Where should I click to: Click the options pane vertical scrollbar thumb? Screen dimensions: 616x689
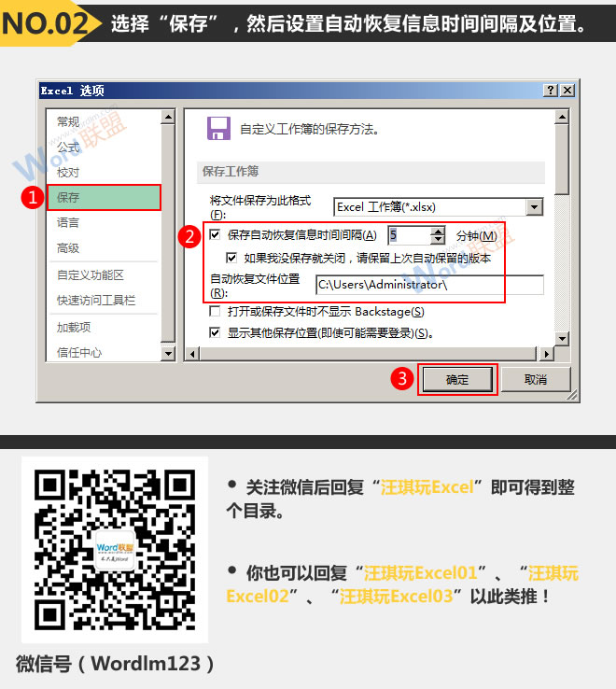point(562,160)
